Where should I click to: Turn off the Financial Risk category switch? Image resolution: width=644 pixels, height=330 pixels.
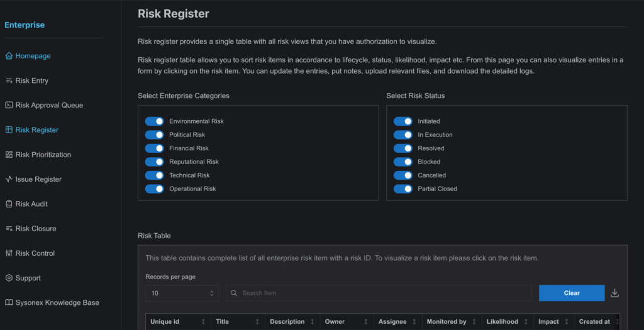point(155,148)
